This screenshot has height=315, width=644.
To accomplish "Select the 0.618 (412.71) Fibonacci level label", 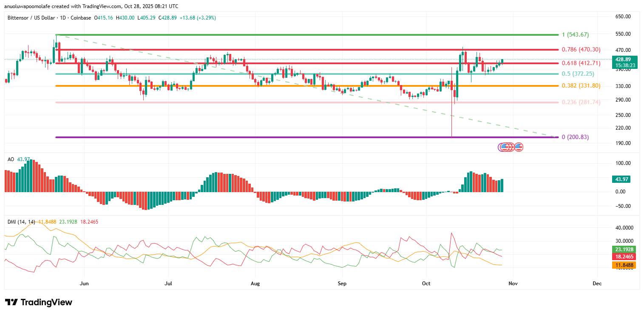I will pos(581,63).
